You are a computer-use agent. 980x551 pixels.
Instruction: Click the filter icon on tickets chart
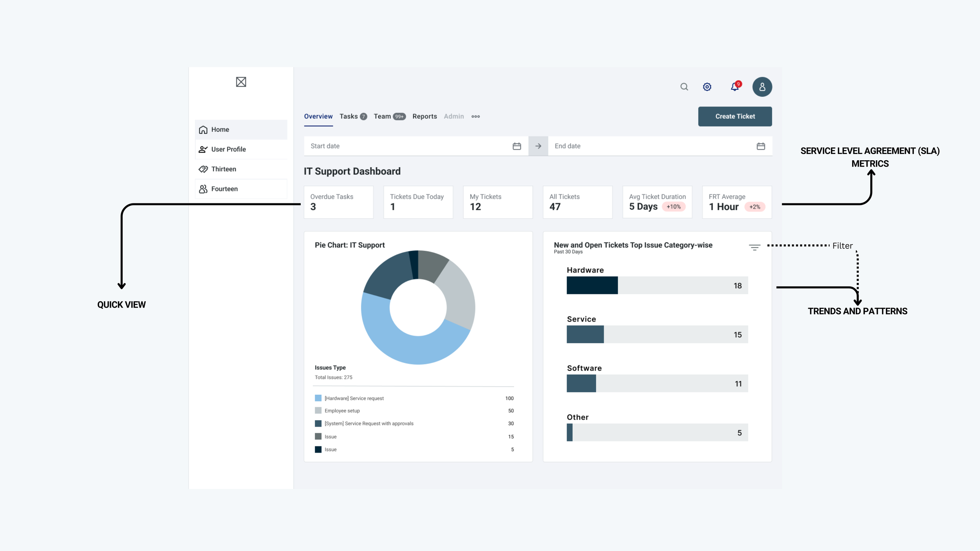754,247
